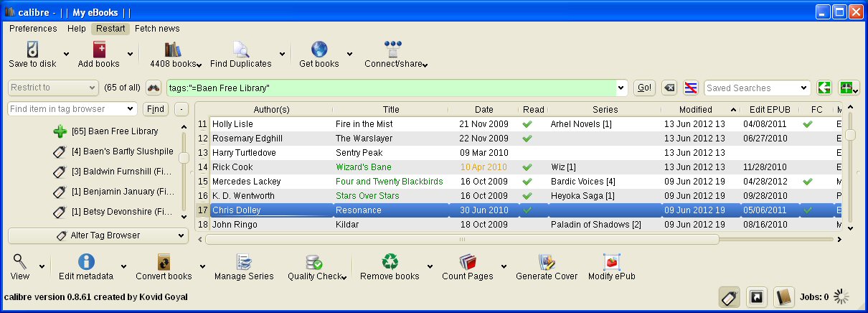Open the 4408 books library icon
Viewport: 868px width, 313px height.
(172, 49)
